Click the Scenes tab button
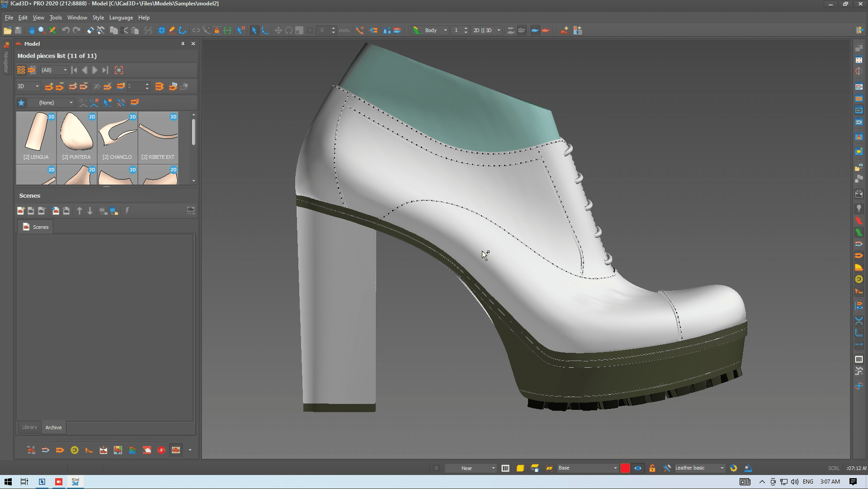The width and height of the screenshot is (868, 489). pos(36,227)
